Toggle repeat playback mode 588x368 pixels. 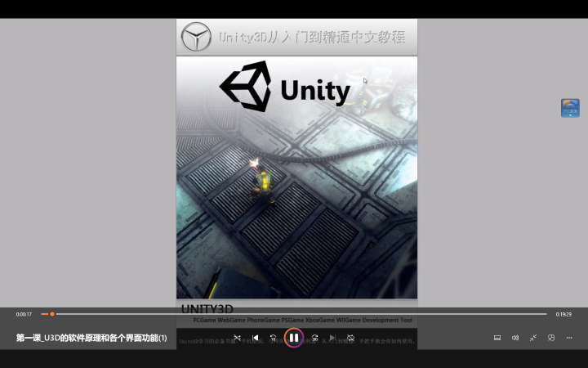click(x=350, y=338)
